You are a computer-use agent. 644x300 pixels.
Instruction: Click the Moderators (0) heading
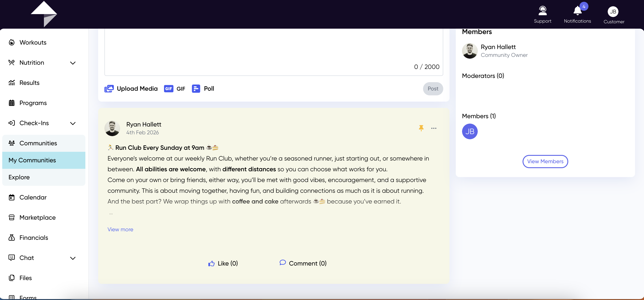483,76
